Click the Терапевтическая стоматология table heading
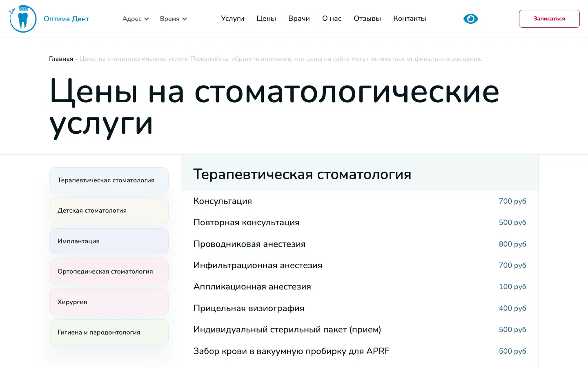Image resolution: width=588 pixels, height=368 pixels. pos(302,174)
